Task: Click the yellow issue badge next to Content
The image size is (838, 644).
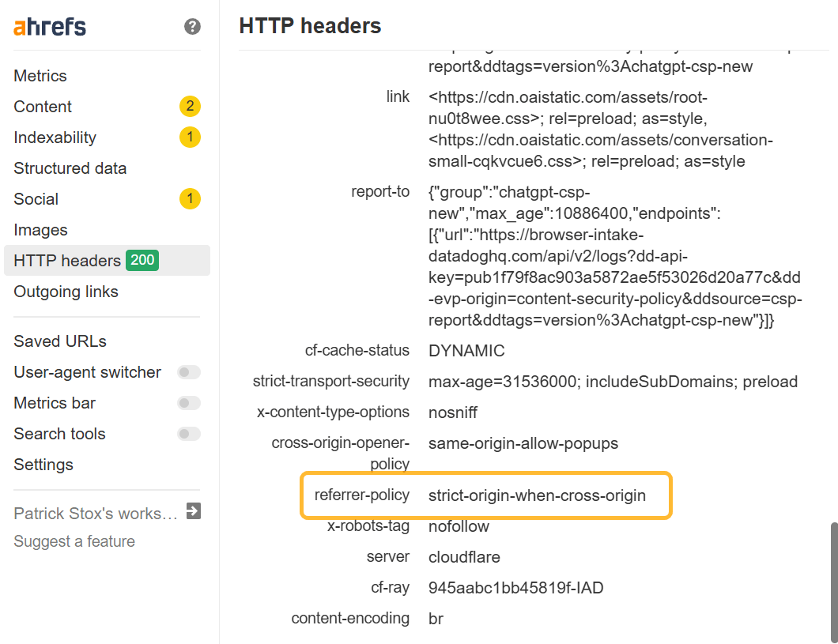Action: click(x=190, y=106)
